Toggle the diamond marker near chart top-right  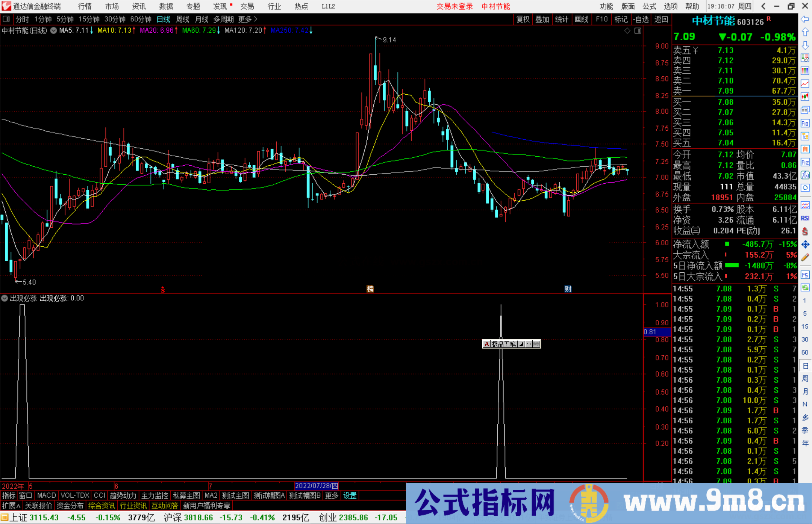coord(627,30)
